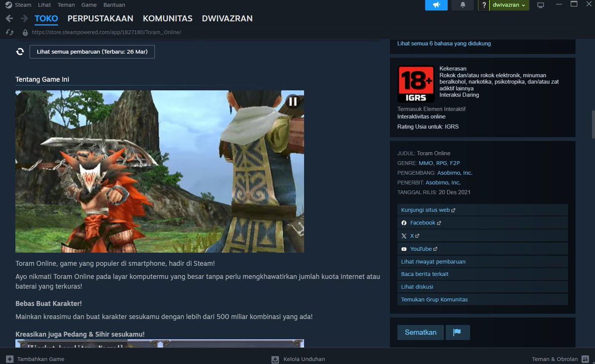Click the flag report button

tap(458, 332)
